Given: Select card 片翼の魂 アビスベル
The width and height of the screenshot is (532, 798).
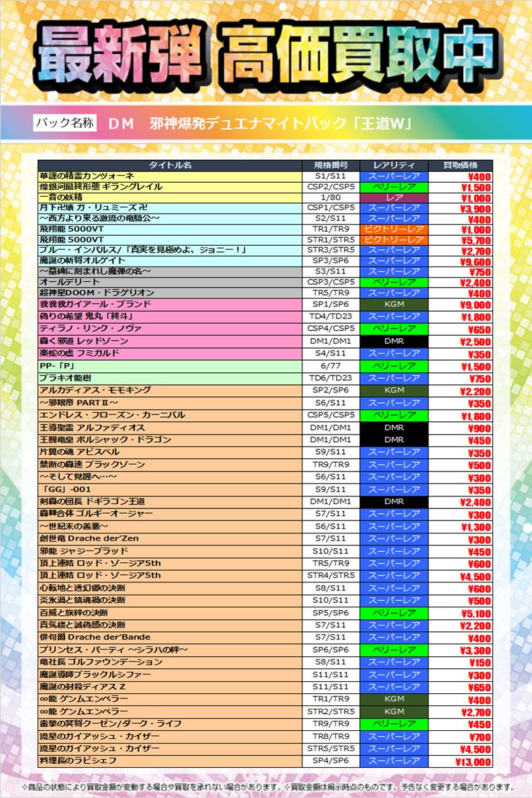Looking at the screenshot, I should click(79, 452).
